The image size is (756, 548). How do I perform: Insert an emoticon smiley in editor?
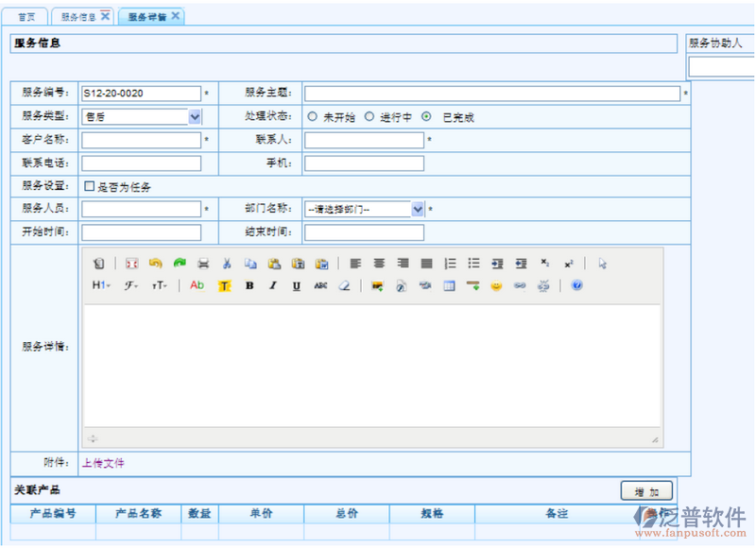(x=495, y=285)
